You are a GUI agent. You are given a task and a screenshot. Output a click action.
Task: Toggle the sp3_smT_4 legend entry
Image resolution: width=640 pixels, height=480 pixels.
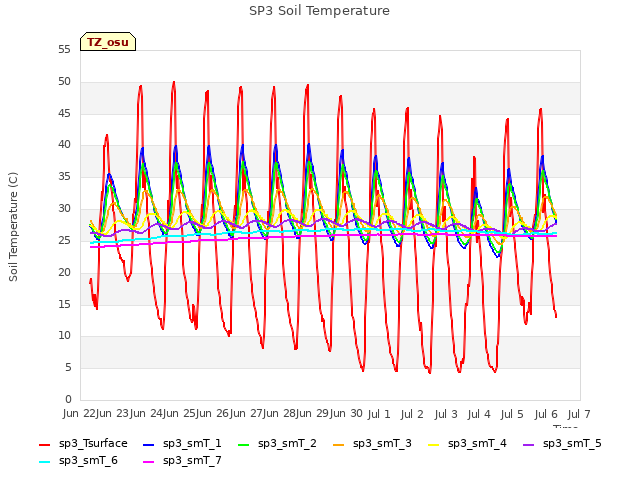467,444
